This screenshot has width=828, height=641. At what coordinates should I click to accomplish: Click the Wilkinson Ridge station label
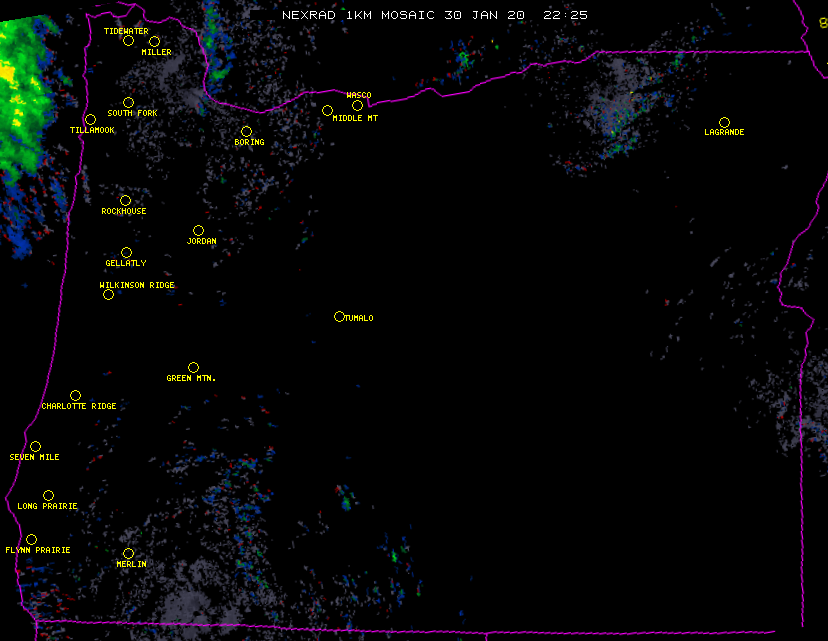137,285
